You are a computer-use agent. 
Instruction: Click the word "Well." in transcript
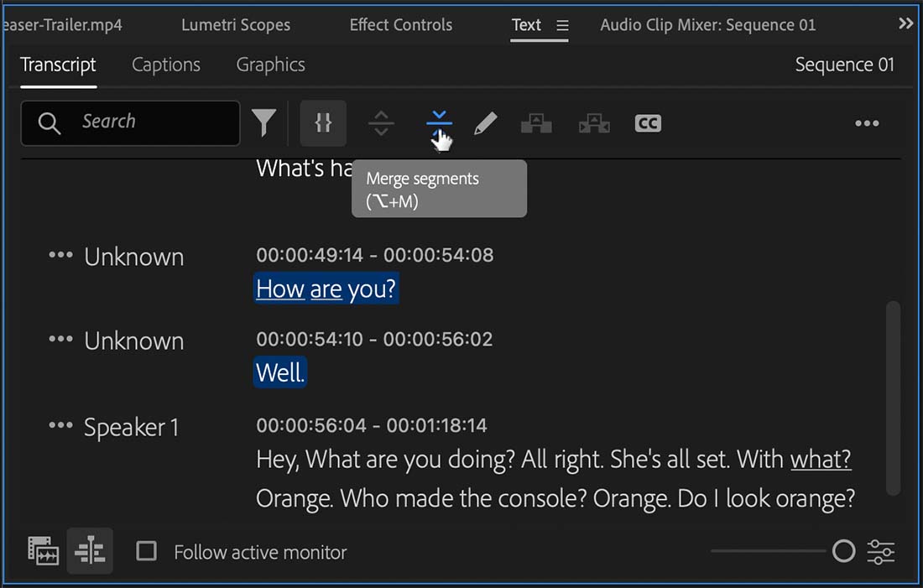[280, 372]
